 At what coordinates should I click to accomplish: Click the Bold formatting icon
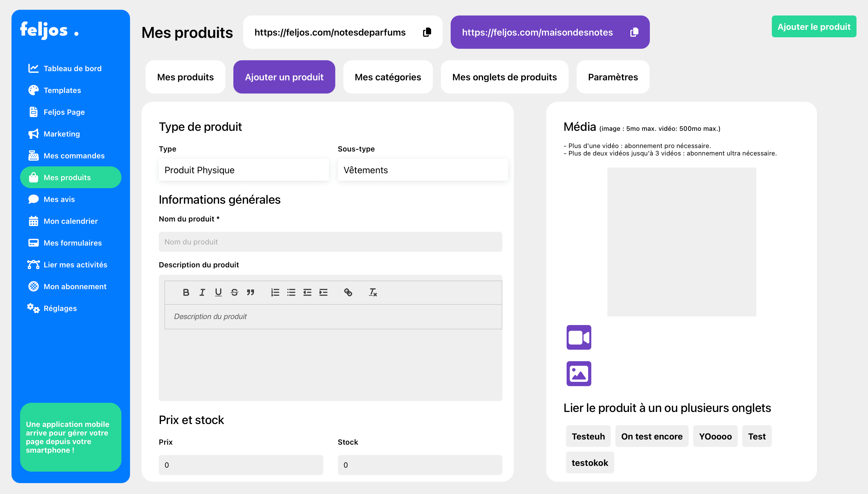tap(186, 292)
